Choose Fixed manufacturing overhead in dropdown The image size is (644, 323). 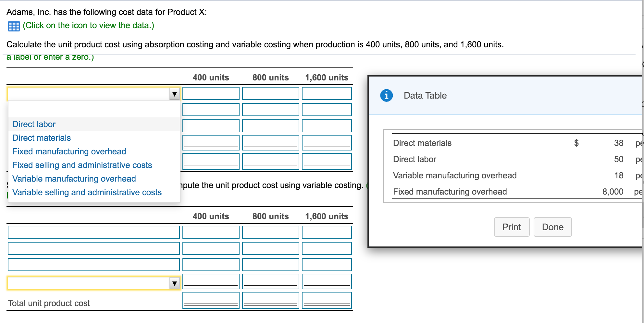(x=94, y=151)
